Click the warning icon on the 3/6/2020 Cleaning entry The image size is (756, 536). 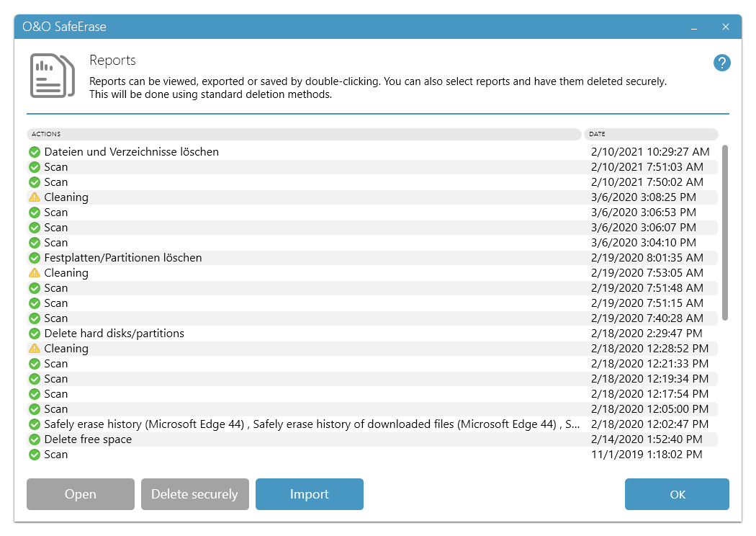(x=34, y=197)
